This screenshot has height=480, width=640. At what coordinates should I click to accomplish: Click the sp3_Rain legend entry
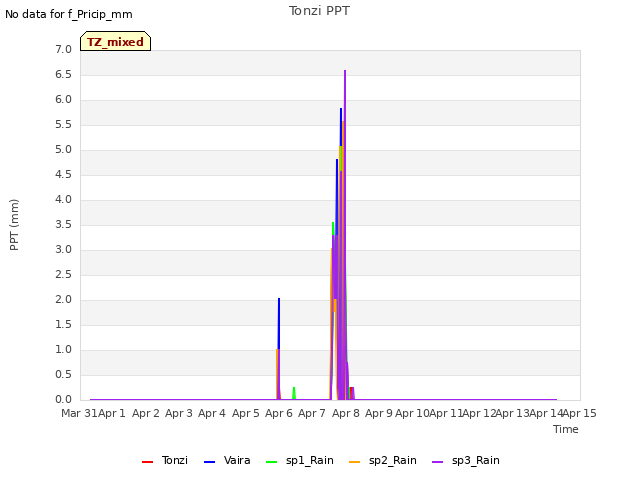466,460
